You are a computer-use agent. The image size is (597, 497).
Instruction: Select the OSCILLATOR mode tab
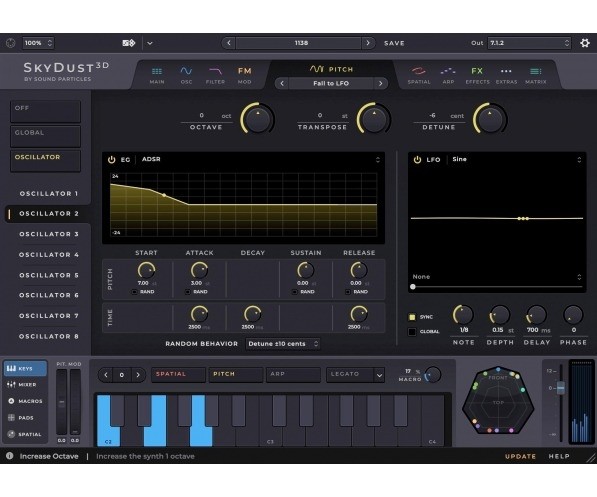pyautogui.click(x=45, y=161)
